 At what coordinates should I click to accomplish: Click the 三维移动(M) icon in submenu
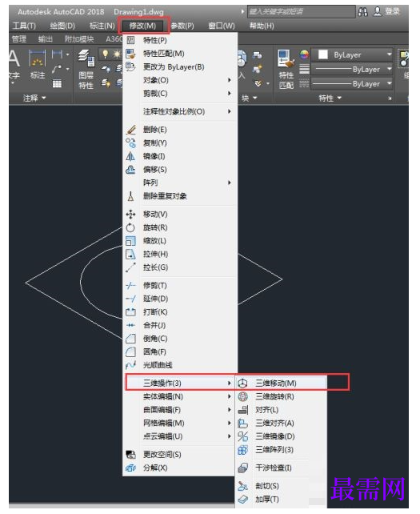[x=242, y=383]
